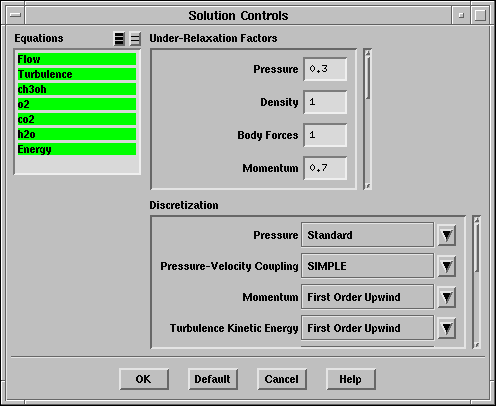Click the Cancel button
Viewport: 496px width, 406px height.
coord(282,379)
